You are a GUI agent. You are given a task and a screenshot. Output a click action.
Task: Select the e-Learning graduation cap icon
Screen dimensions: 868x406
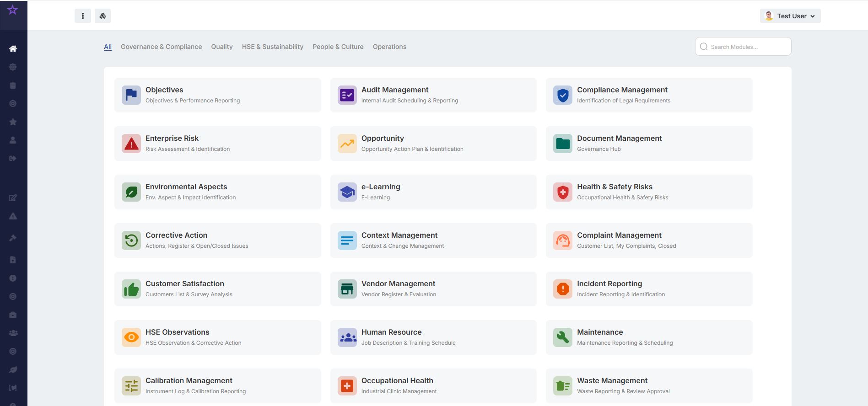tap(347, 192)
